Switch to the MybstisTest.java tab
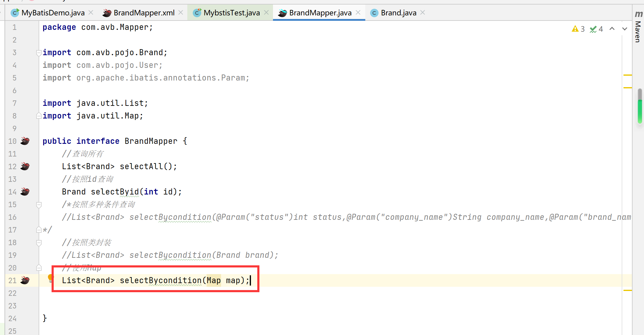This screenshot has width=644, height=335. coord(231,13)
